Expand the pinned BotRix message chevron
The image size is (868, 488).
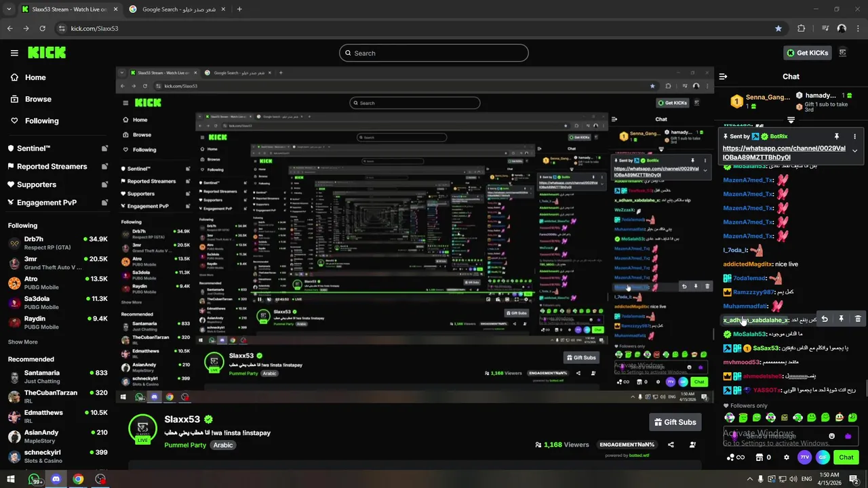(x=854, y=150)
